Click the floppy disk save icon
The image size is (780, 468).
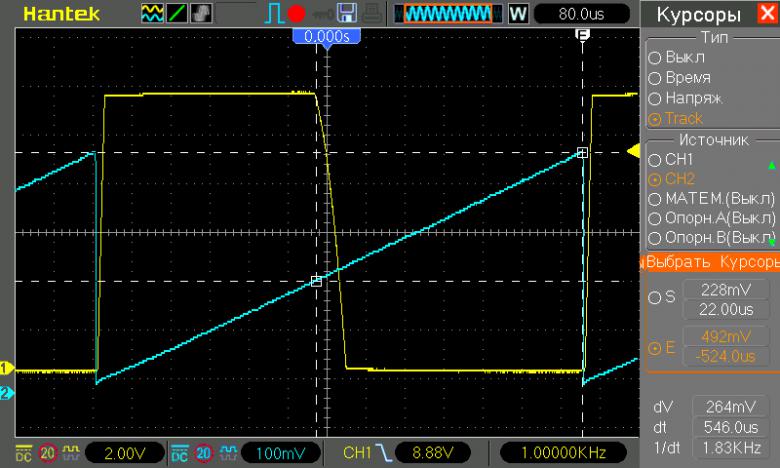[347, 15]
